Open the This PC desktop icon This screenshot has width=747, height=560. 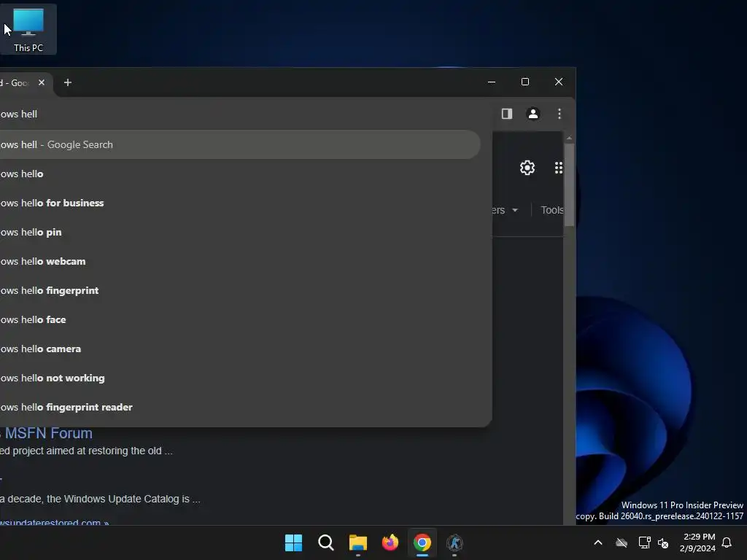[x=28, y=29]
